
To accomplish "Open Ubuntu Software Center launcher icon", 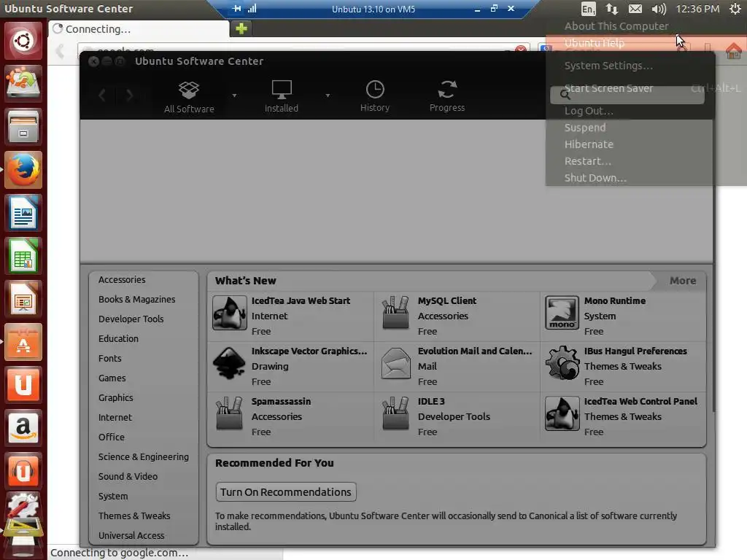I will click(x=23, y=342).
